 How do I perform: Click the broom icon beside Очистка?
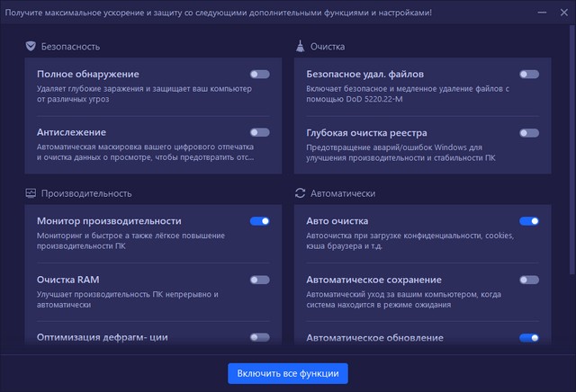301,46
